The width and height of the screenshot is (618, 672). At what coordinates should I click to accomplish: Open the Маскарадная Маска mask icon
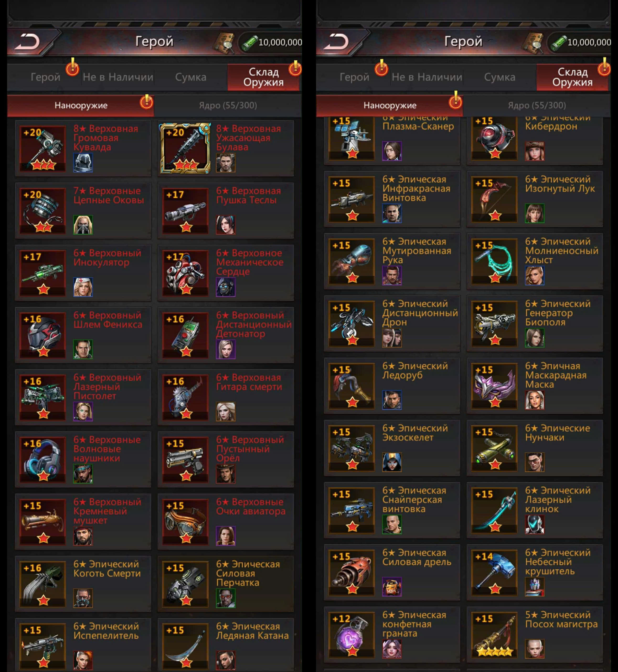(494, 386)
